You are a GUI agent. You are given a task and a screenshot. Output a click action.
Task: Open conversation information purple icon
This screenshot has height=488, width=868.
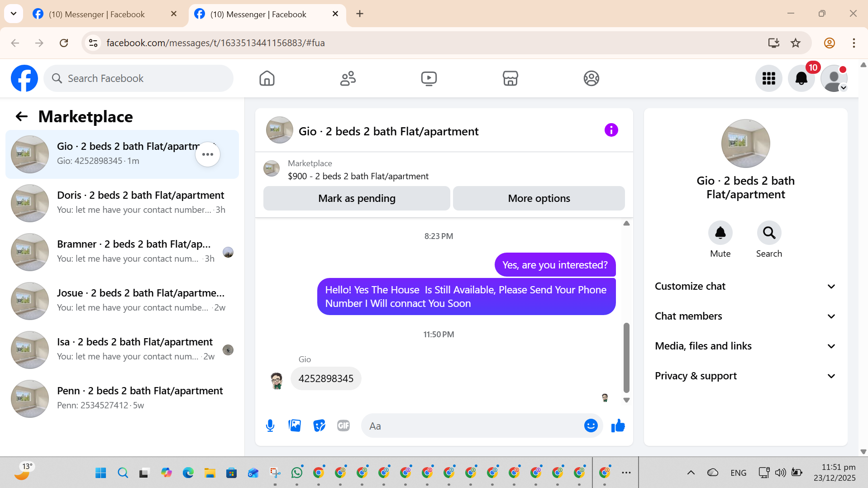[x=611, y=130]
